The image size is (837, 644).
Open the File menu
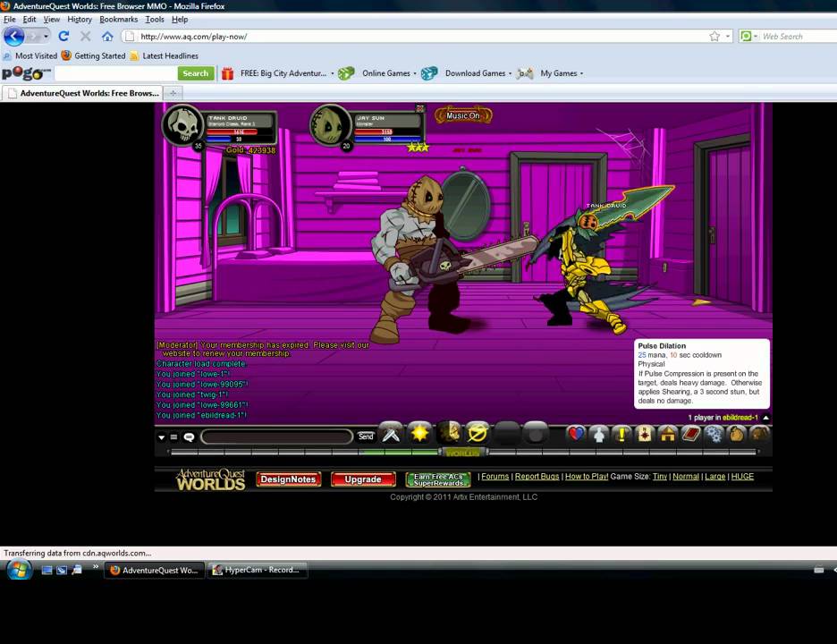[10, 19]
